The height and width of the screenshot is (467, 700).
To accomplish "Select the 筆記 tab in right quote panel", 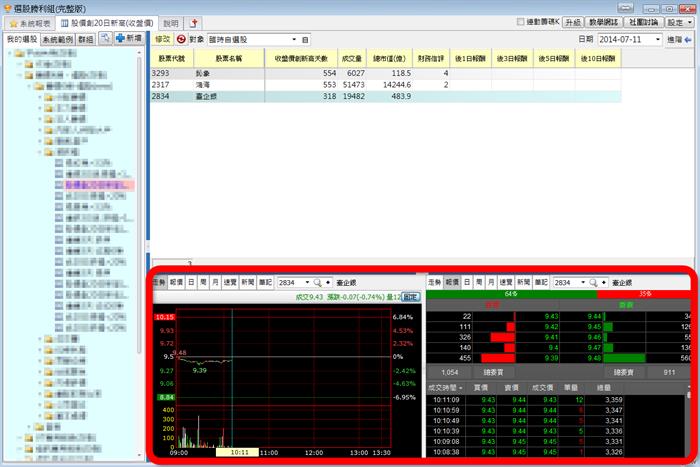I will 541,283.
